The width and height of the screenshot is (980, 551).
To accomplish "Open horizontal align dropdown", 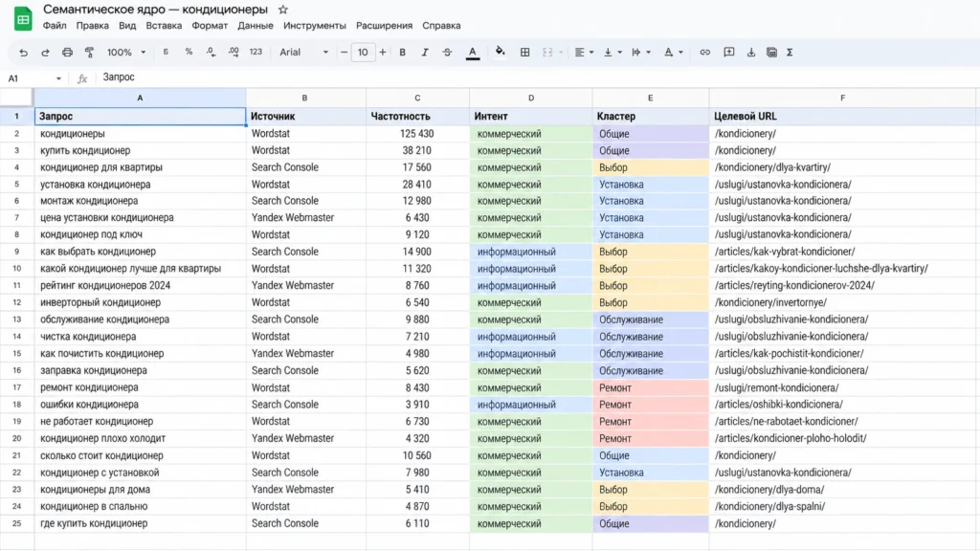I will [584, 53].
